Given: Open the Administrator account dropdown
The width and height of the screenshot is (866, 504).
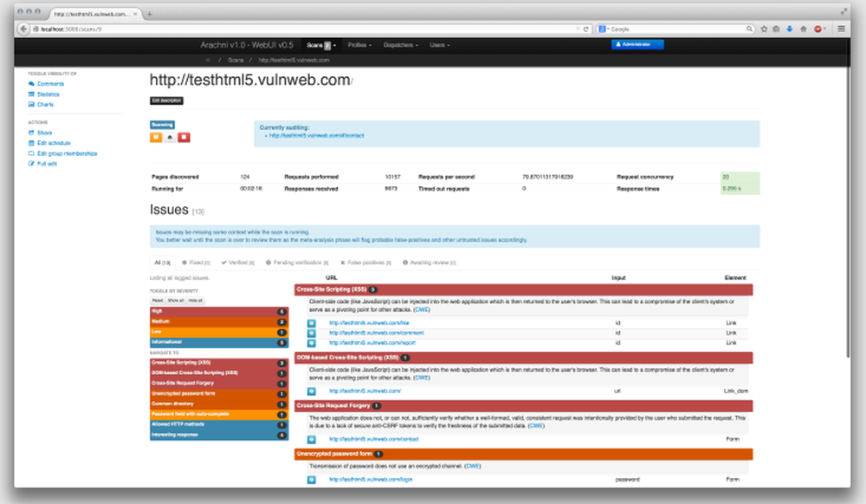Looking at the screenshot, I should click(x=637, y=44).
